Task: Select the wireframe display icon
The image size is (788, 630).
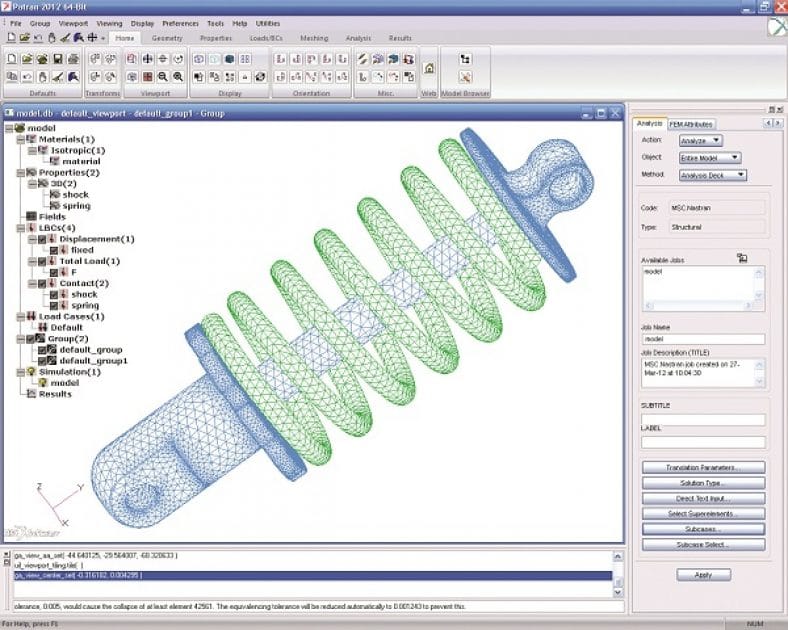Action: [x=199, y=59]
